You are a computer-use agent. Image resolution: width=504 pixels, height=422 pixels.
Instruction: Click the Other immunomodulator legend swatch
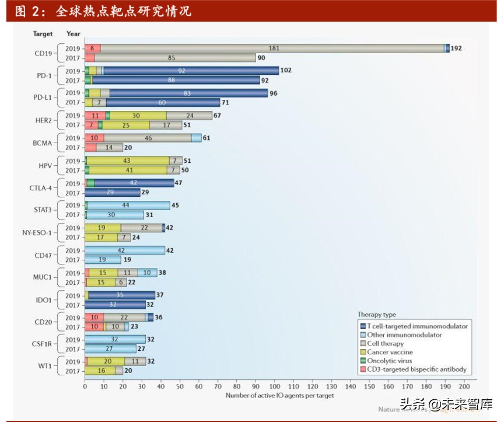[x=362, y=335]
